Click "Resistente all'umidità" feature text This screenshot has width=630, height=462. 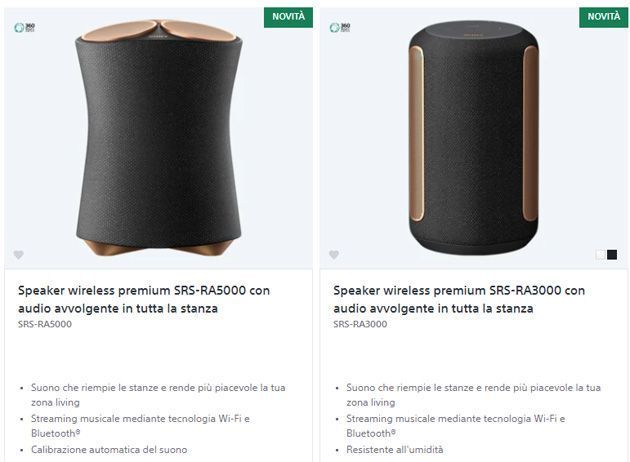(x=395, y=450)
